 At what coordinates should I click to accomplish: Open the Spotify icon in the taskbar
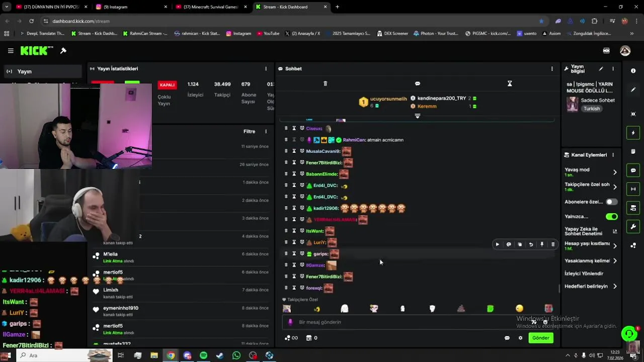(203, 355)
